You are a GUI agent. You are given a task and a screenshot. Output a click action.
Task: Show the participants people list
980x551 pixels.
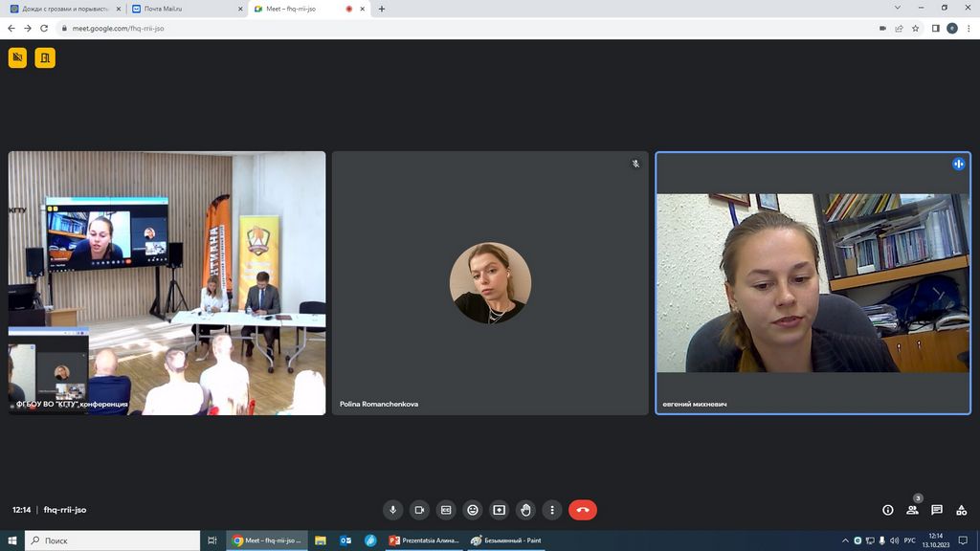coord(912,510)
